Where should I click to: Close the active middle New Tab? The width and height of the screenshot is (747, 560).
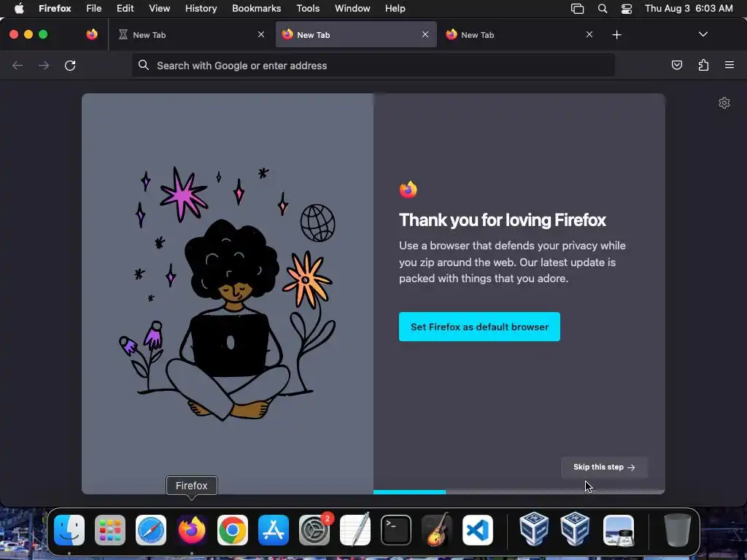pyautogui.click(x=425, y=34)
